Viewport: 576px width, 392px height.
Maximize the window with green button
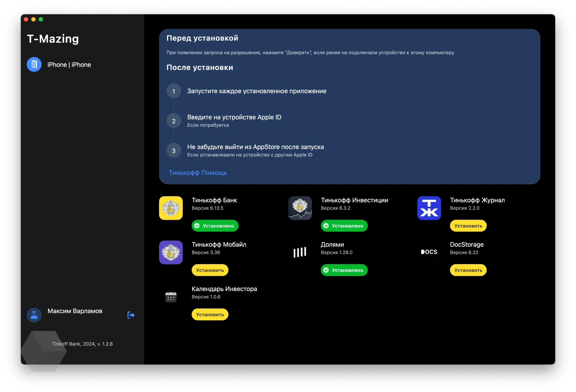click(41, 19)
